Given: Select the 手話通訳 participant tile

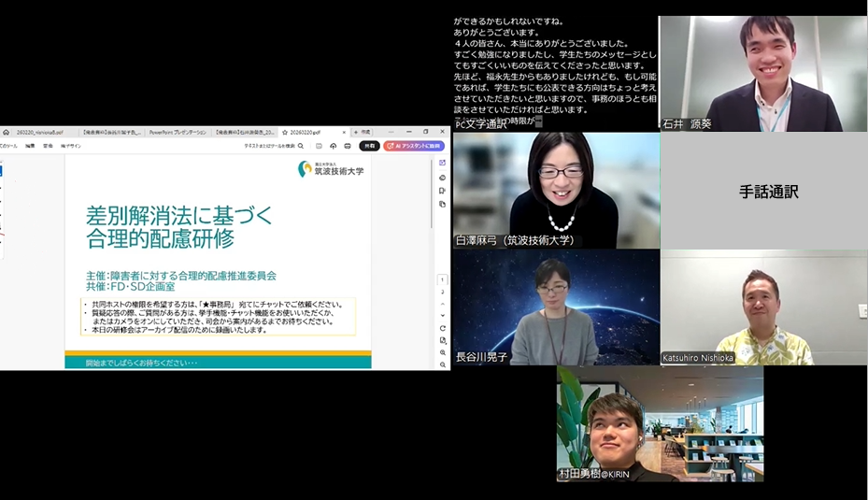Looking at the screenshot, I should pos(764,191).
